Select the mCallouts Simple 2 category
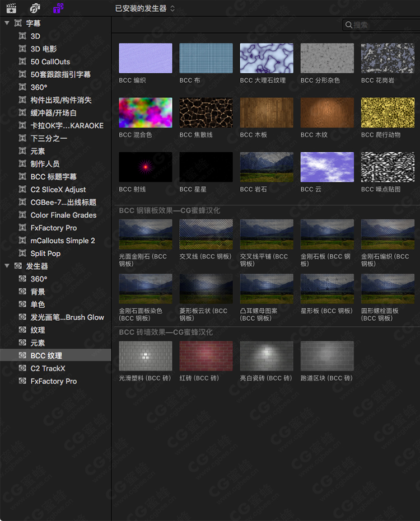Screen dimensions: 420x521 55,241
